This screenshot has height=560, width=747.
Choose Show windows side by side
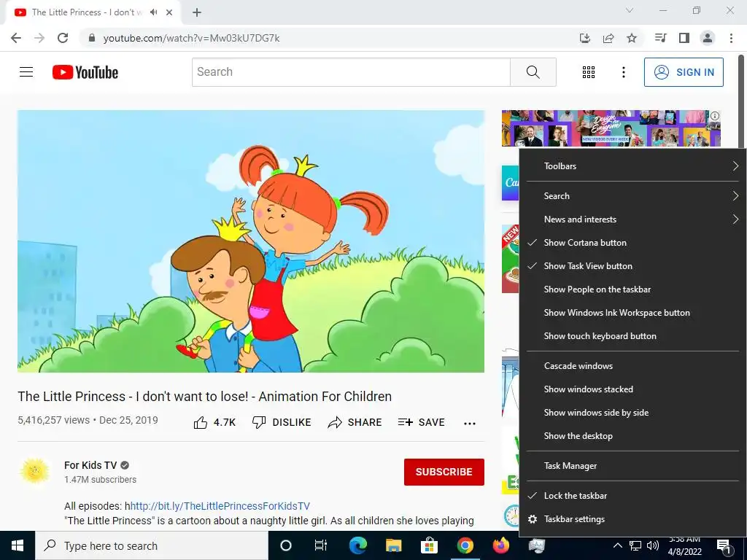pyautogui.click(x=632, y=413)
